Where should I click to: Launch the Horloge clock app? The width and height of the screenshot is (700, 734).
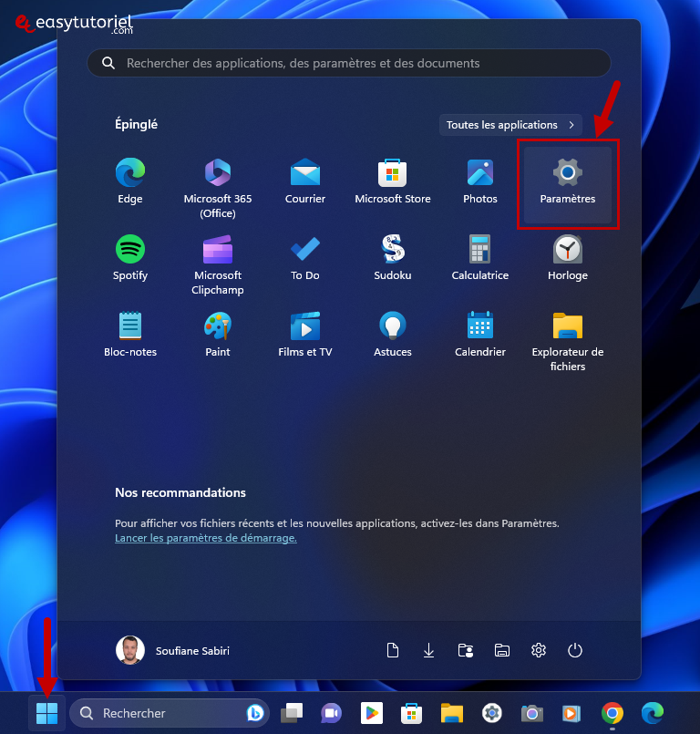point(568,258)
